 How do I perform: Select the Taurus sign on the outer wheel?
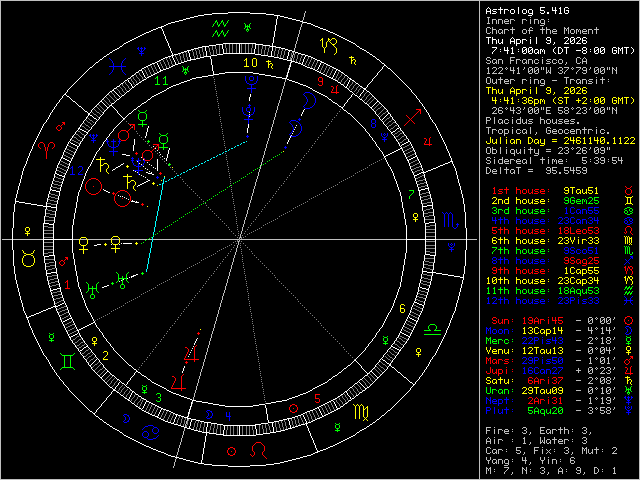[x=30, y=259]
